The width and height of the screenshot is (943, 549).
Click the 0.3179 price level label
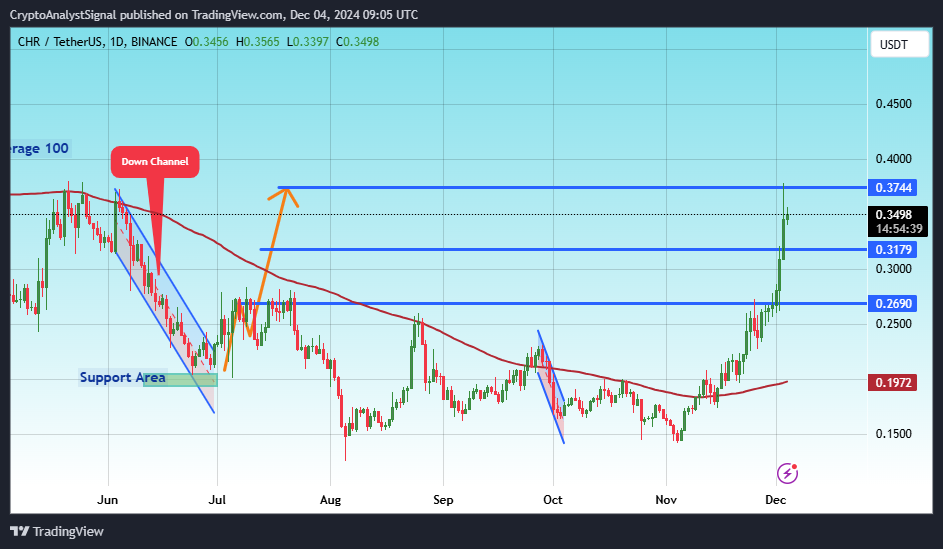[892, 250]
